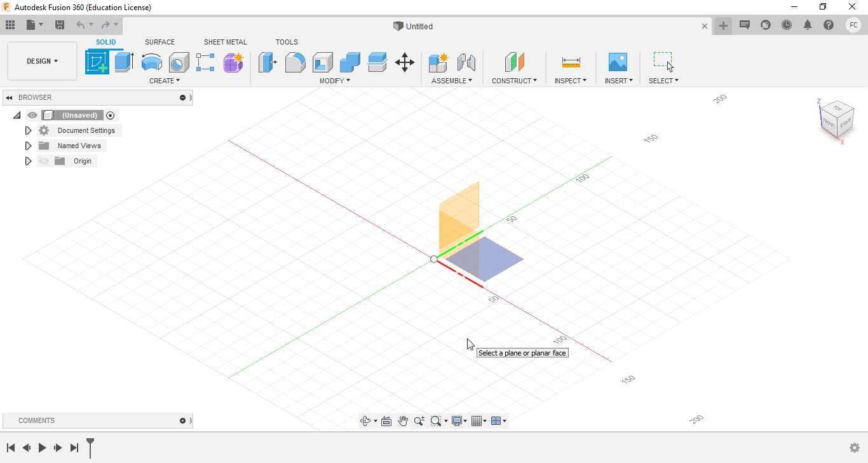Click the window Select tool icon
This screenshot has width=868, height=463.
coord(663,62)
